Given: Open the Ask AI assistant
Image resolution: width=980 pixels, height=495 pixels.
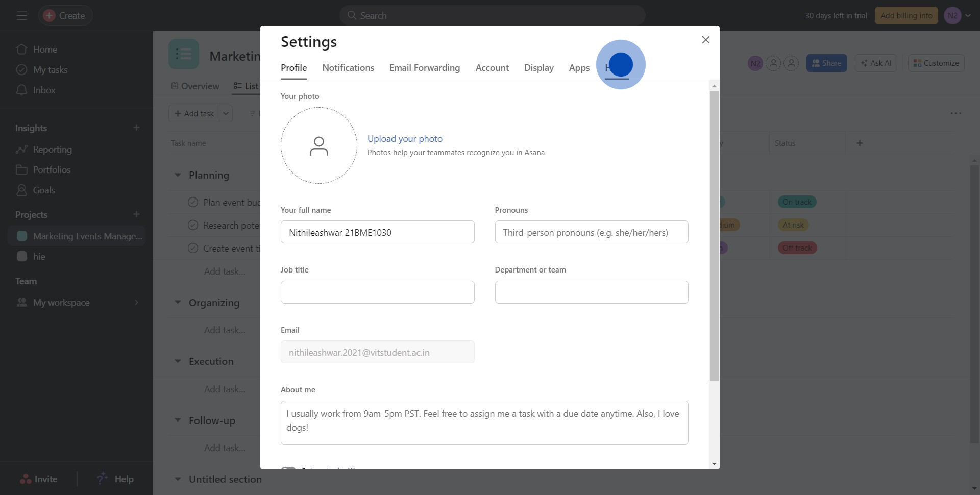Looking at the screenshot, I should tap(875, 63).
